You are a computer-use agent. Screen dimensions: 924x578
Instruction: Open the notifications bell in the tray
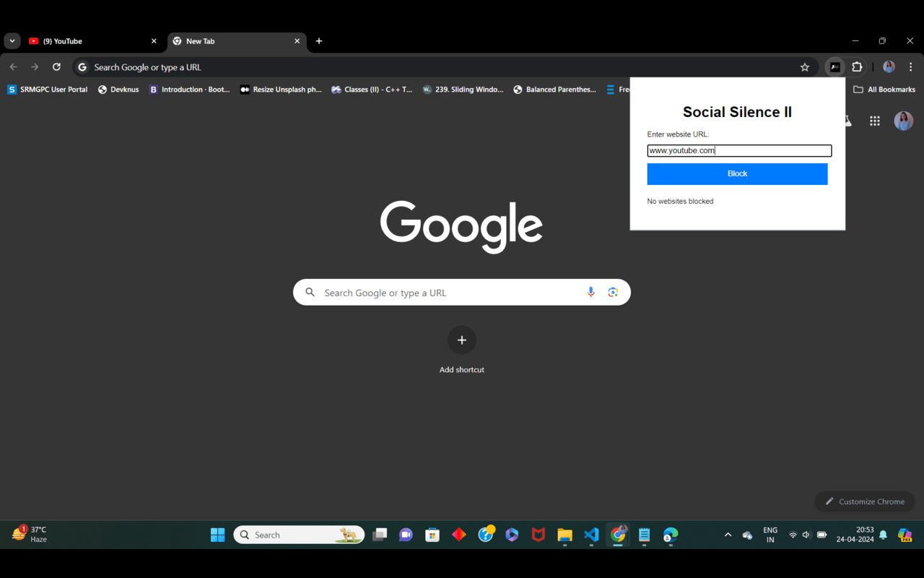click(x=883, y=535)
